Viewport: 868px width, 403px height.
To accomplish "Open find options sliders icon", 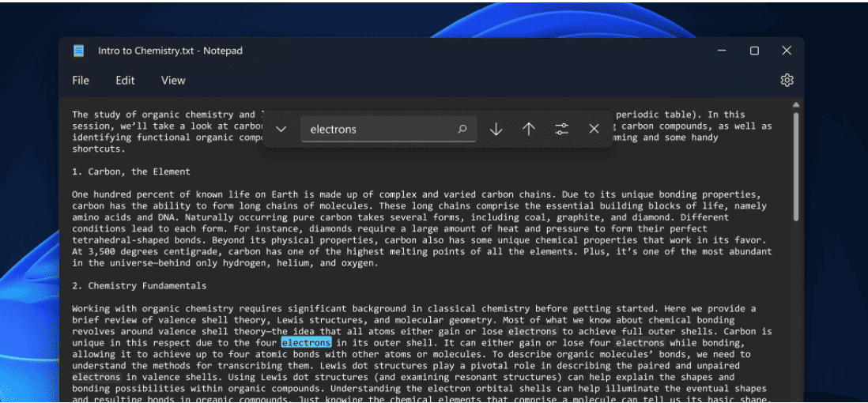I will click(562, 129).
